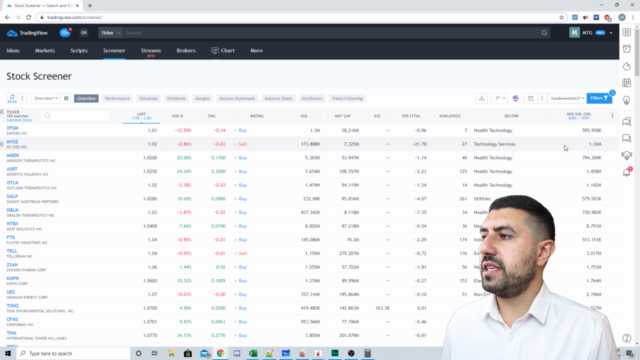Screen dimensions: 640x360
Task: Open the Filters button
Action: (x=599, y=98)
